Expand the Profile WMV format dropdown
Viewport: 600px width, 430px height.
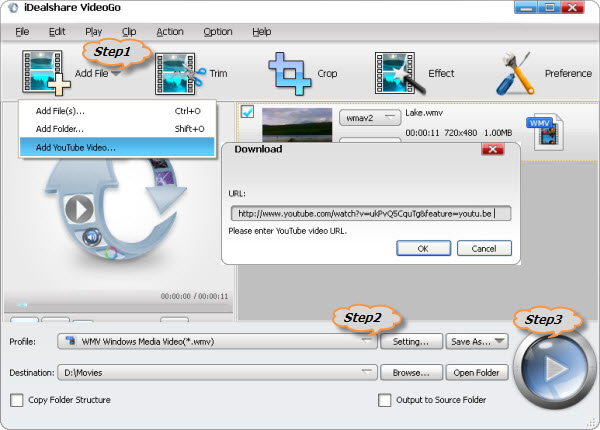217,341
